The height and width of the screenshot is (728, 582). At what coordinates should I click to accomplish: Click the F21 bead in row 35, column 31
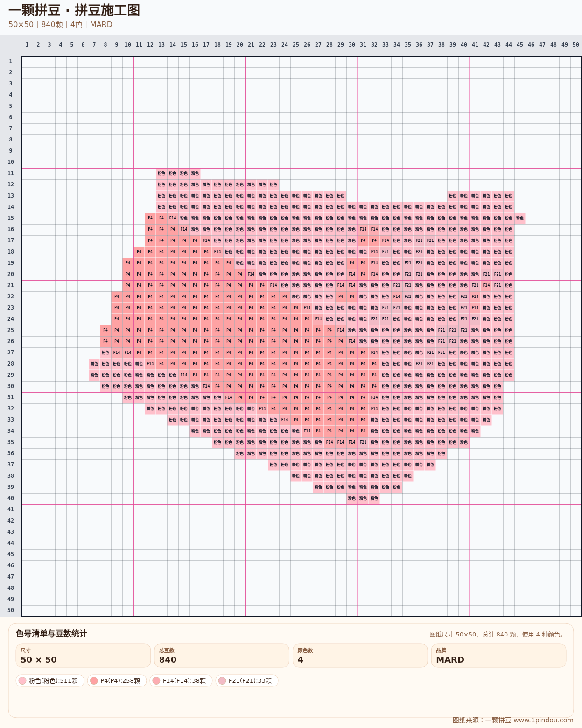point(363,442)
